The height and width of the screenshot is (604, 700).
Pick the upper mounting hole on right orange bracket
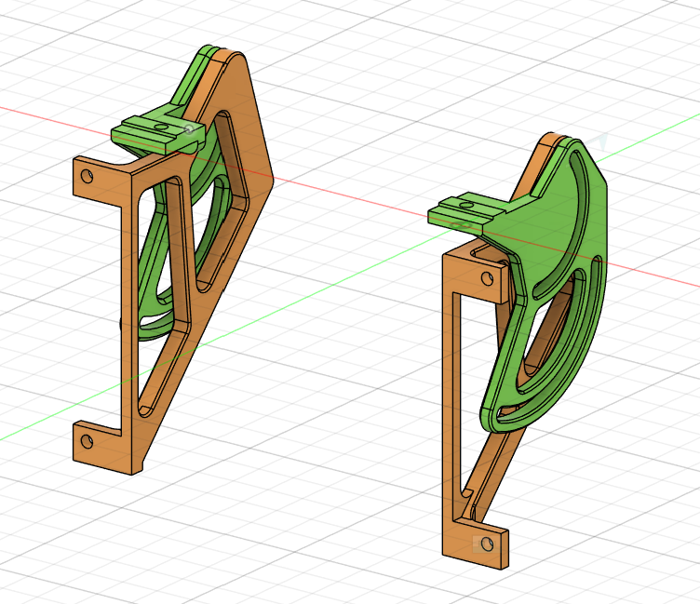coord(488,279)
